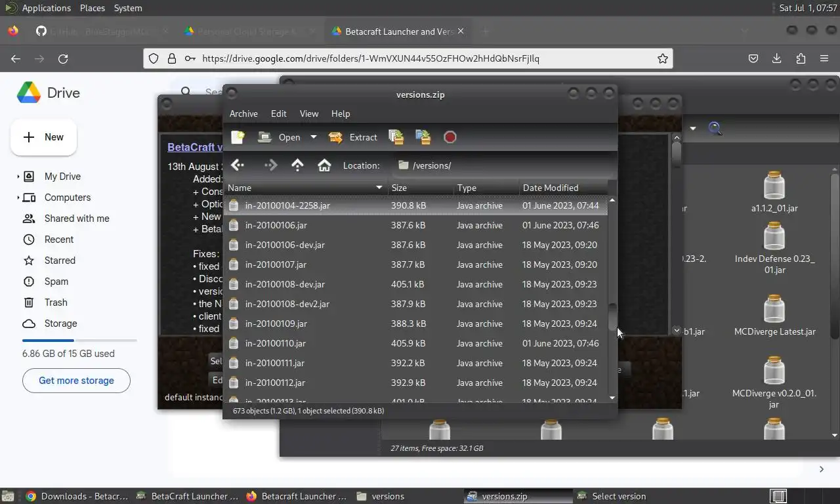Click the archive file list scrollbar thumb
Image resolution: width=840 pixels, height=504 pixels.
click(612, 317)
